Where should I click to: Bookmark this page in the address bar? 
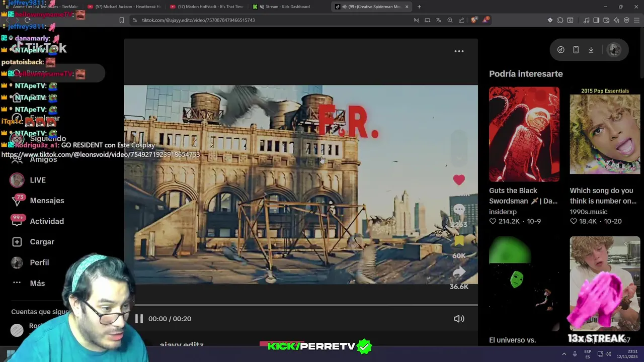pyautogui.click(x=121, y=20)
